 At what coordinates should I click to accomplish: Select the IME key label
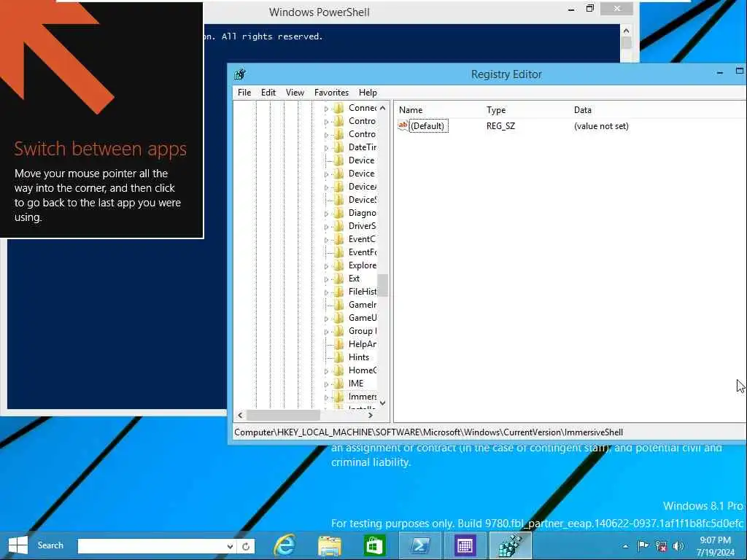(356, 384)
